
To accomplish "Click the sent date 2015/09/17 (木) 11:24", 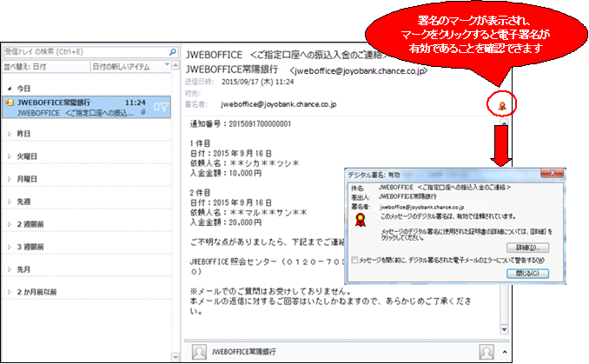I will pyautogui.click(x=258, y=82).
